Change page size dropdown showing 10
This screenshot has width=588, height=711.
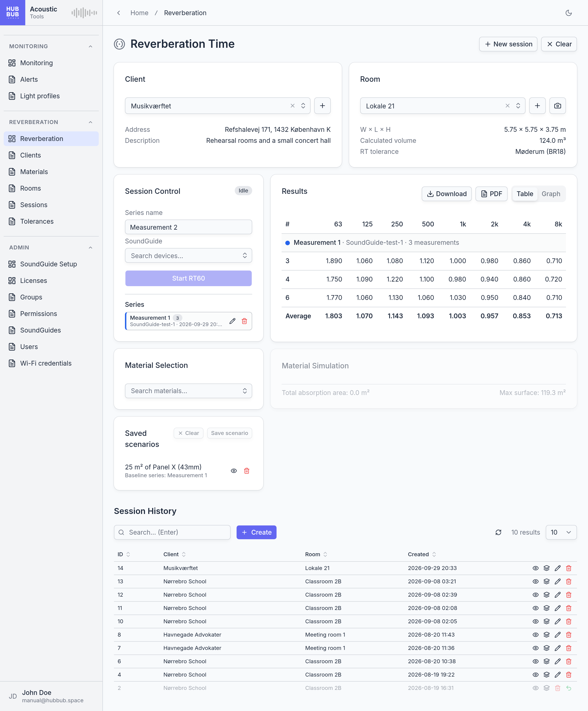561,532
